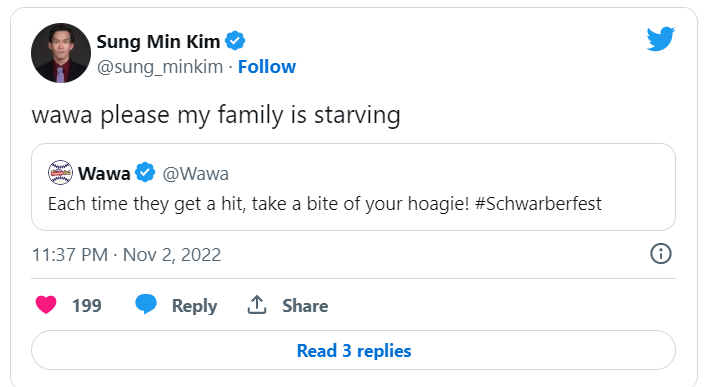
Task: Open the quoted Wawa hoagie tweet
Action: pos(353,187)
